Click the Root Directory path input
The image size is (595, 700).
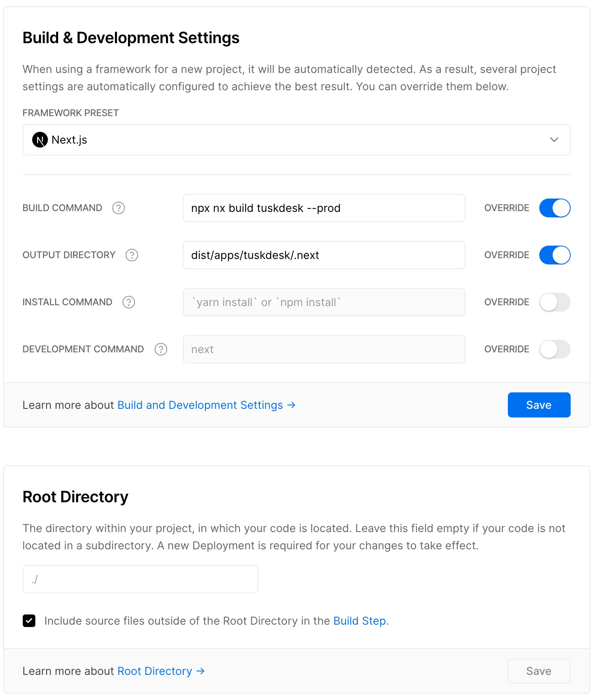click(x=140, y=579)
